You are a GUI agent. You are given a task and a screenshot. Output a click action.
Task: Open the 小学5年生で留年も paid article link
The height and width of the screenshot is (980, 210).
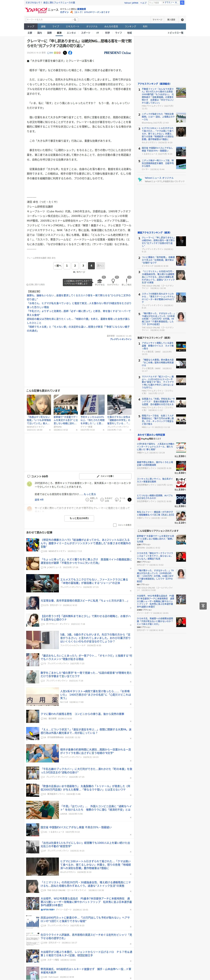[x=156, y=447]
